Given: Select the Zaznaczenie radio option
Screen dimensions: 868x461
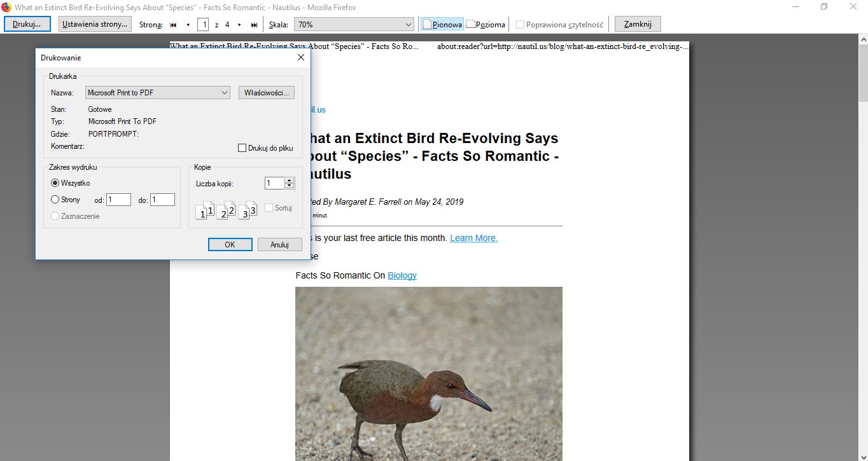Looking at the screenshot, I should coord(55,216).
